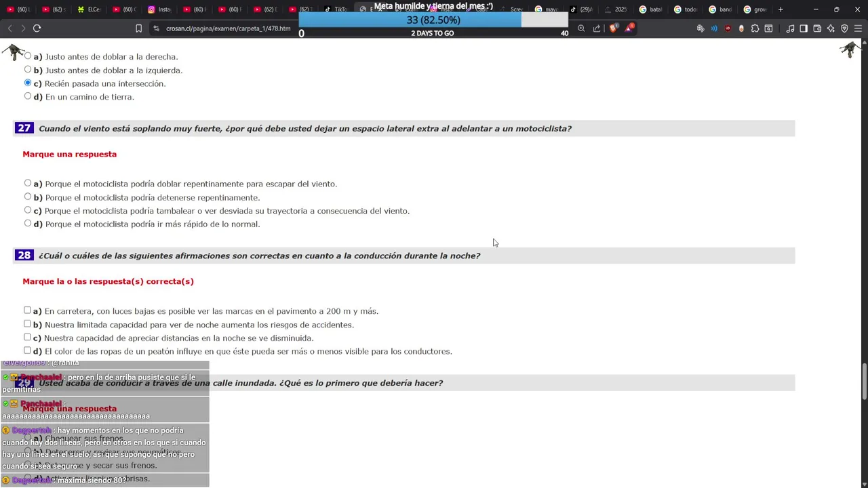Open the Brave Rewards triangle icon

pyautogui.click(x=629, y=28)
